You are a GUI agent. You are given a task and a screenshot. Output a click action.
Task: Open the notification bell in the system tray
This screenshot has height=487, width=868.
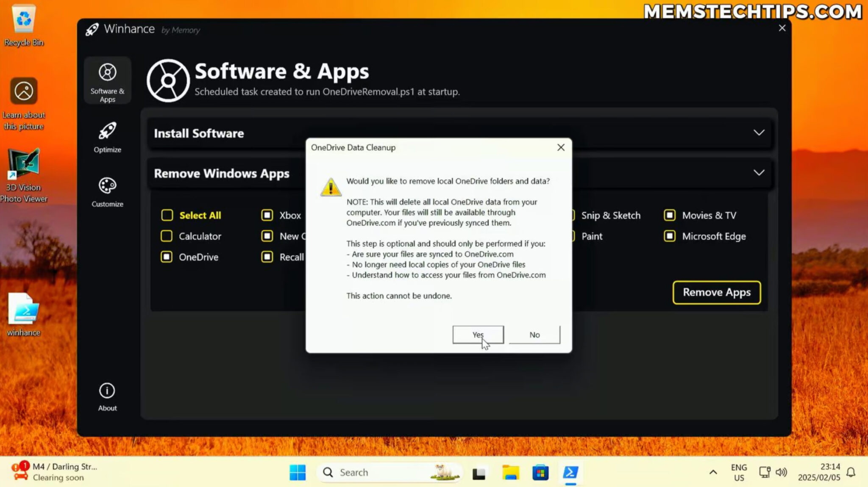coord(851,472)
